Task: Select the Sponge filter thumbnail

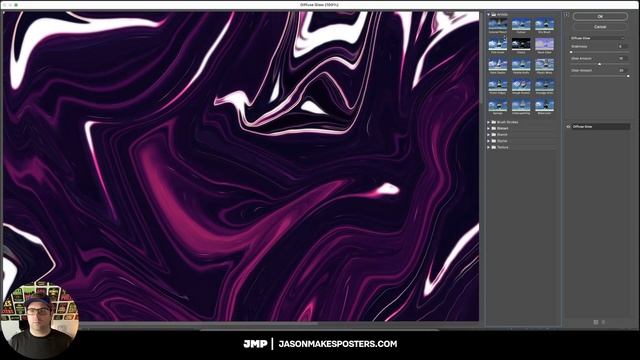Action: 498,106
